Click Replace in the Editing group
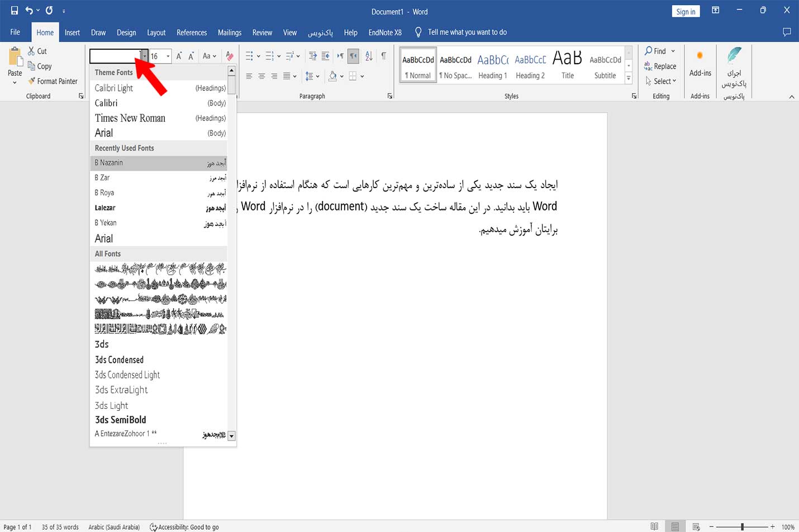 pos(660,66)
